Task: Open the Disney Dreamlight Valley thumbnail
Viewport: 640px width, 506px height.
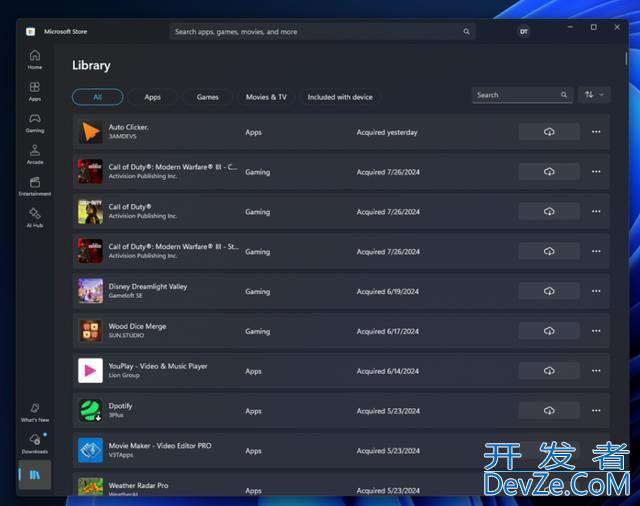Action: [90, 291]
